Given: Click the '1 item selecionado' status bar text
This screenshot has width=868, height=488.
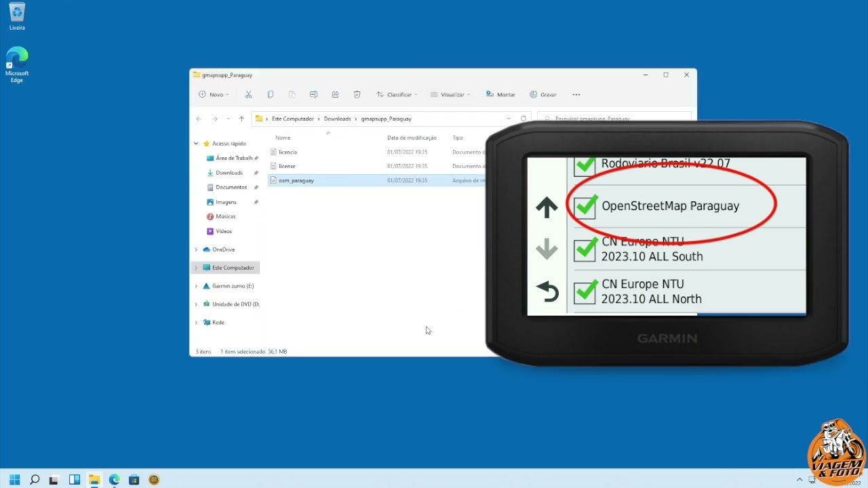Looking at the screenshot, I should coord(243,352).
